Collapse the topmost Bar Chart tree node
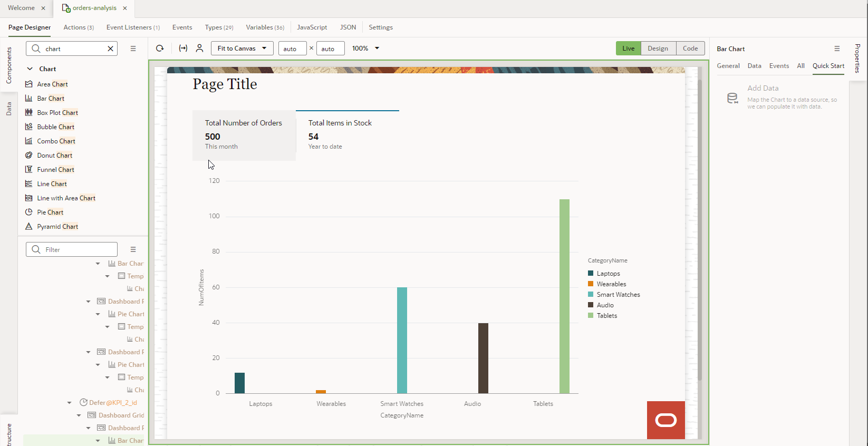868x446 pixels. coord(98,264)
